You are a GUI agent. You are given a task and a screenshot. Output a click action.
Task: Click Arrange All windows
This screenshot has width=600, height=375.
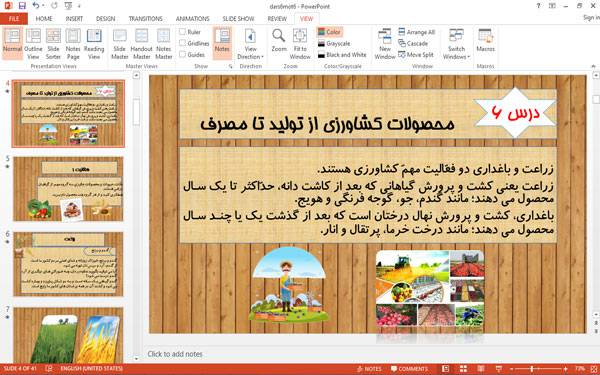click(x=417, y=32)
